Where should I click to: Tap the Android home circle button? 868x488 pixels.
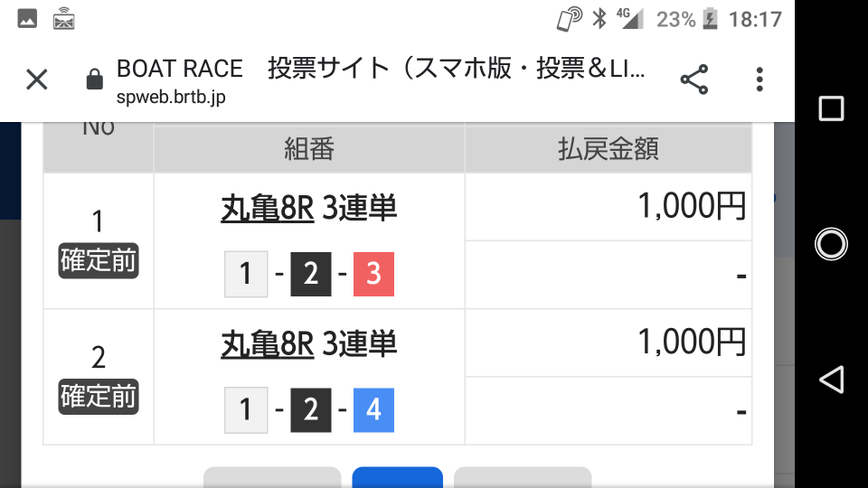(831, 244)
